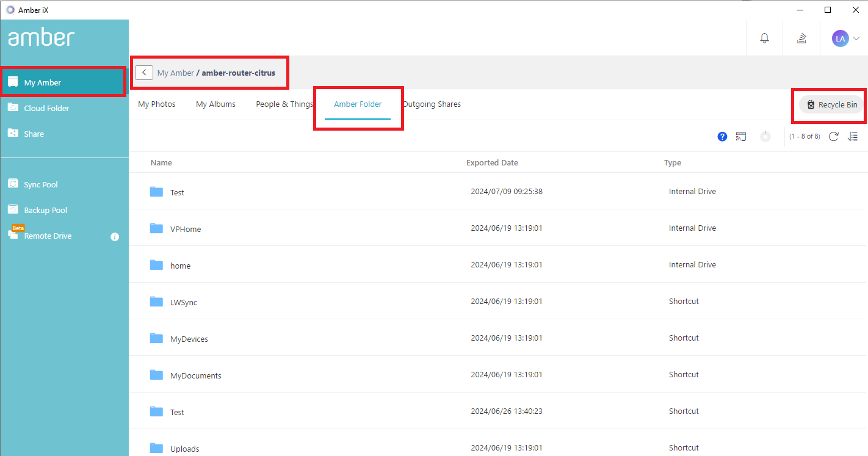Open the Recycle Bin

[x=831, y=105]
